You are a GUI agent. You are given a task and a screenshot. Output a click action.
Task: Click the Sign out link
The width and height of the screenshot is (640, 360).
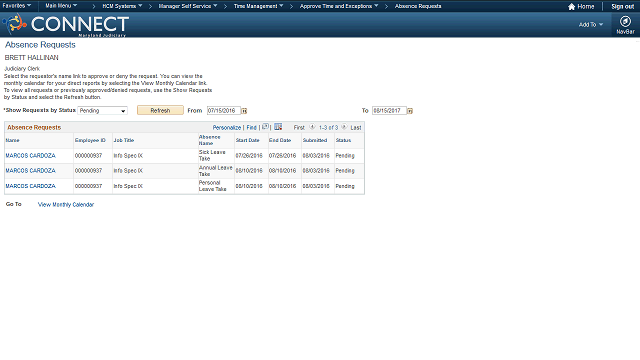click(622, 7)
